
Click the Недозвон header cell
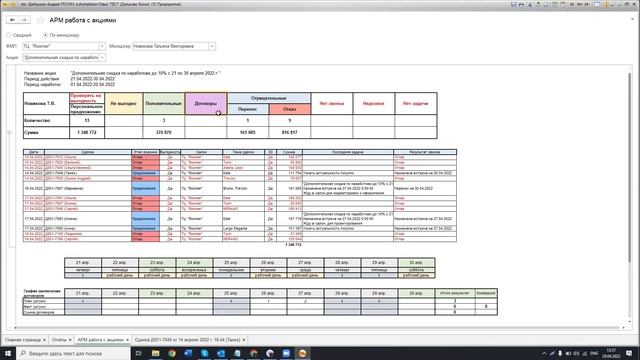pos(373,104)
